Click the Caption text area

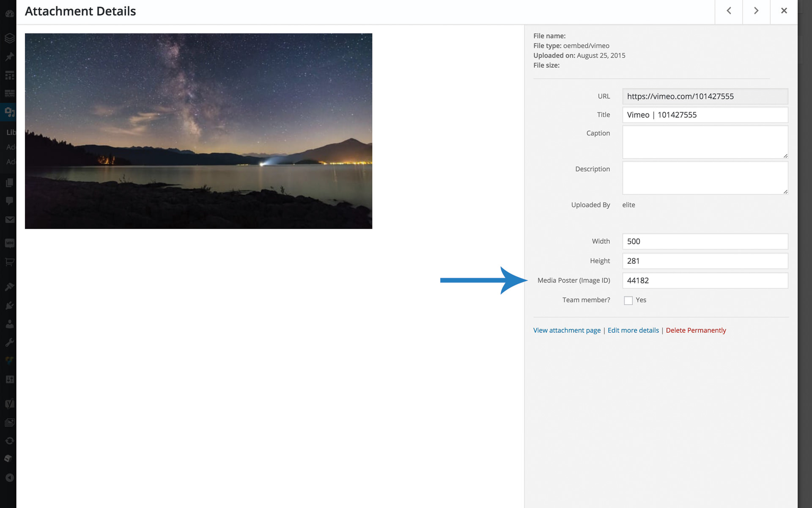tap(705, 142)
